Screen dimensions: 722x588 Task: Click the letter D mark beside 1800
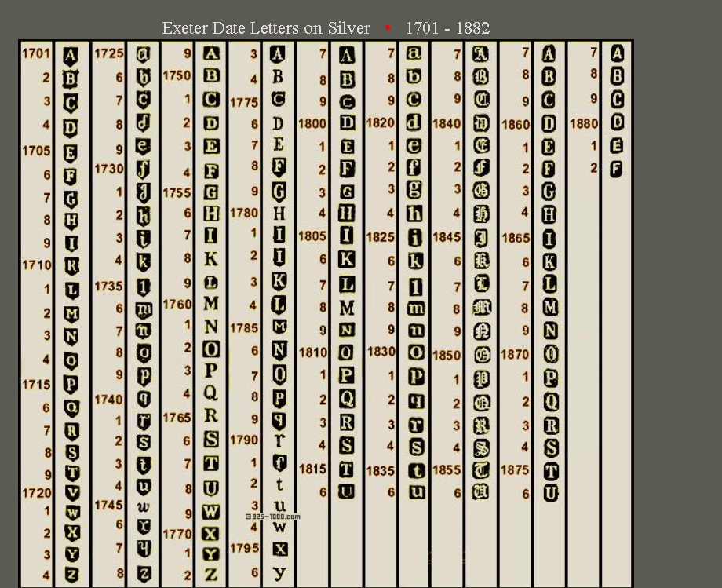click(x=347, y=123)
